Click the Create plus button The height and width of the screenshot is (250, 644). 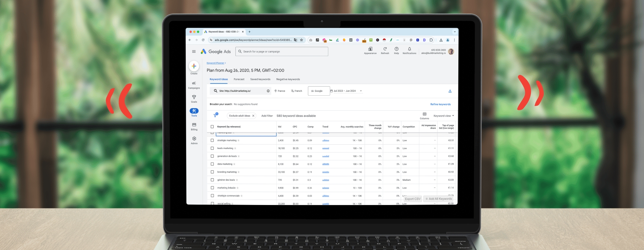coord(194,66)
